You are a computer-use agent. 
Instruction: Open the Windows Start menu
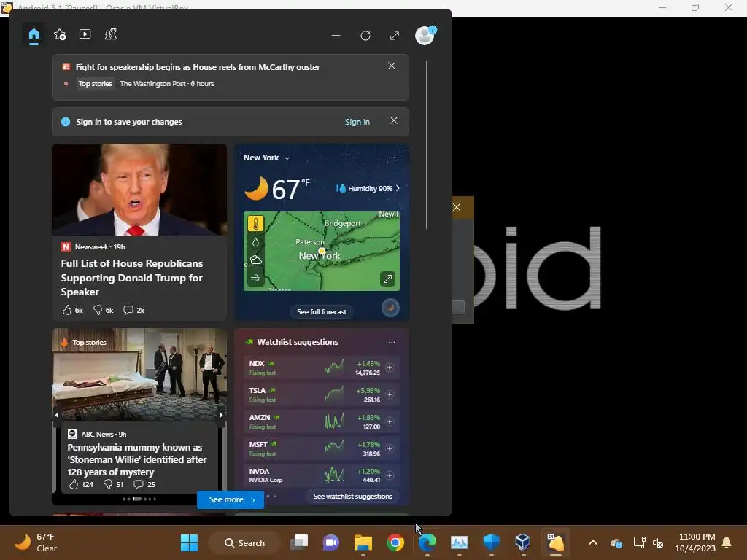point(189,542)
